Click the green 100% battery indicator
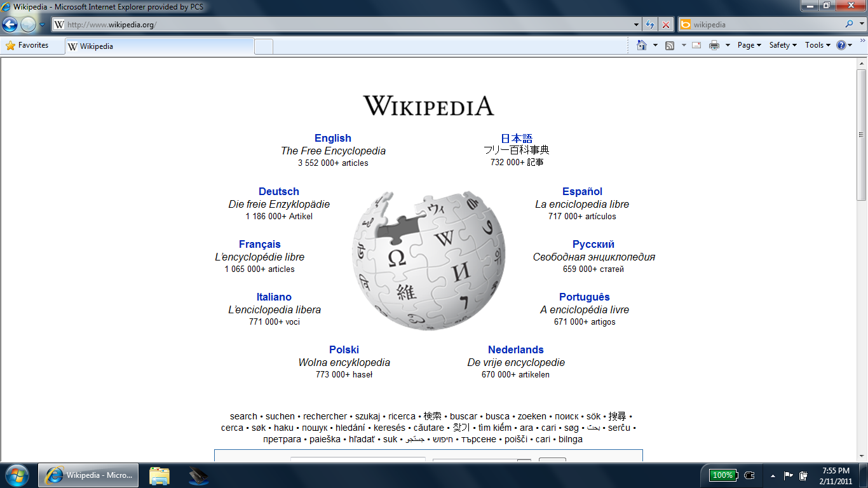 click(x=722, y=475)
